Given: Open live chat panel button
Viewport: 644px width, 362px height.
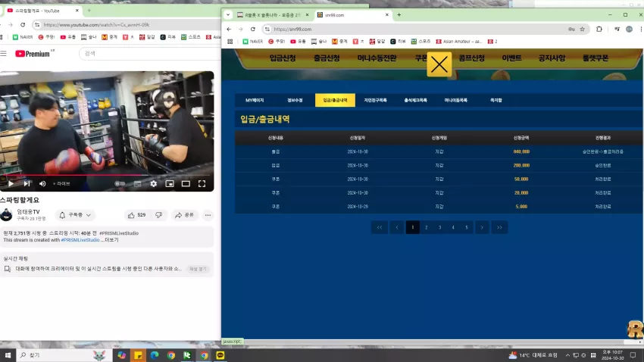Looking at the screenshot, I should (x=198, y=269).
